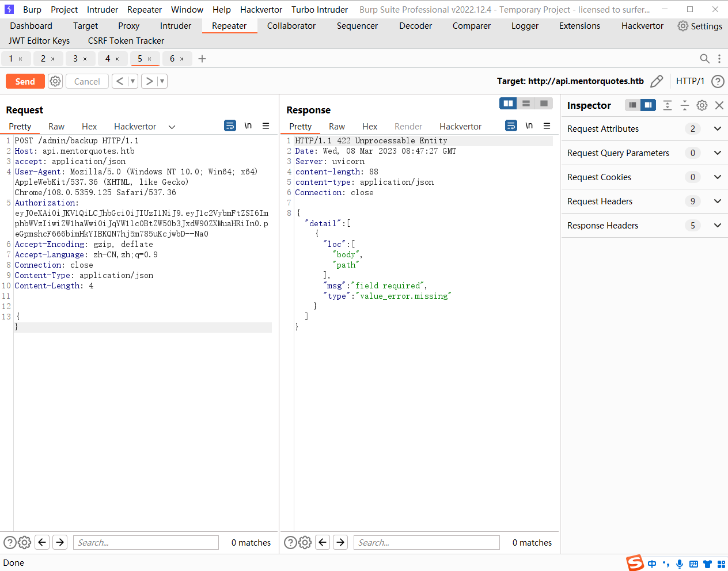Jump to next Request search match
This screenshot has width=728, height=571.
[x=60, y=542]
